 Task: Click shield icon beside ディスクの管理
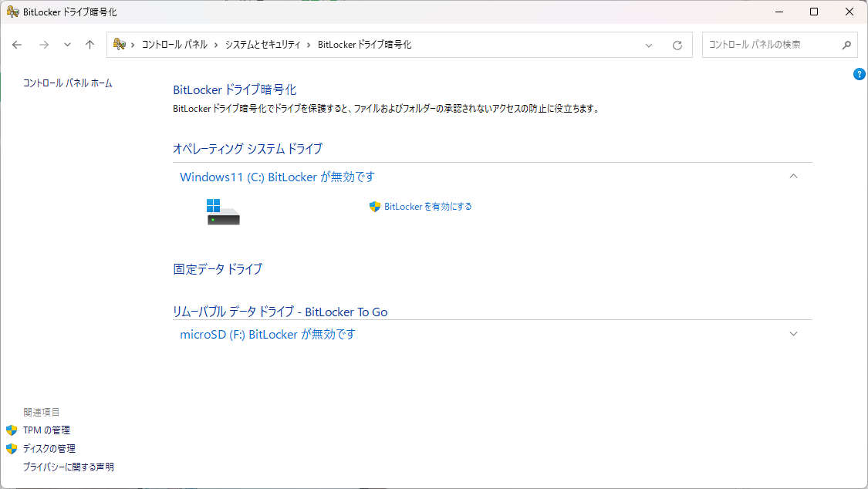point(12,449)
